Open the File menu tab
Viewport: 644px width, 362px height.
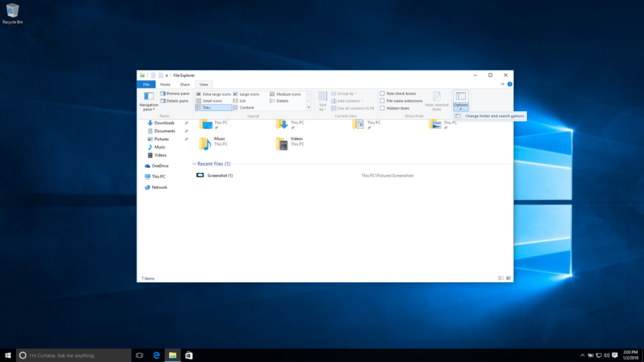(x=146, y=84)
